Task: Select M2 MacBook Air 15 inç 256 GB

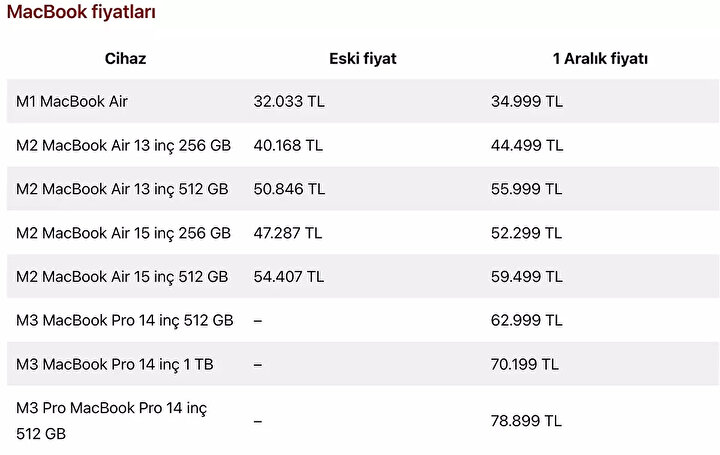Action: (x=124, y=233)
